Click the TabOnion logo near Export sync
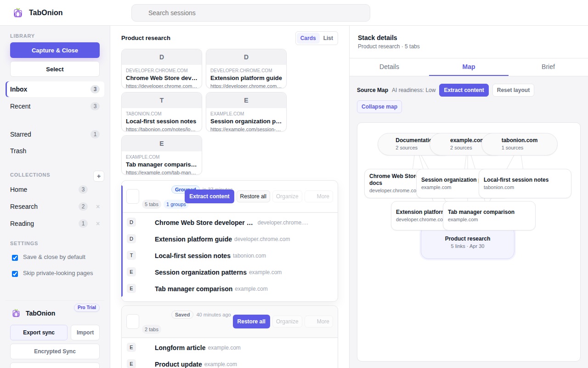This screenshot has height=368, width=588. click(x=17, y=313)
